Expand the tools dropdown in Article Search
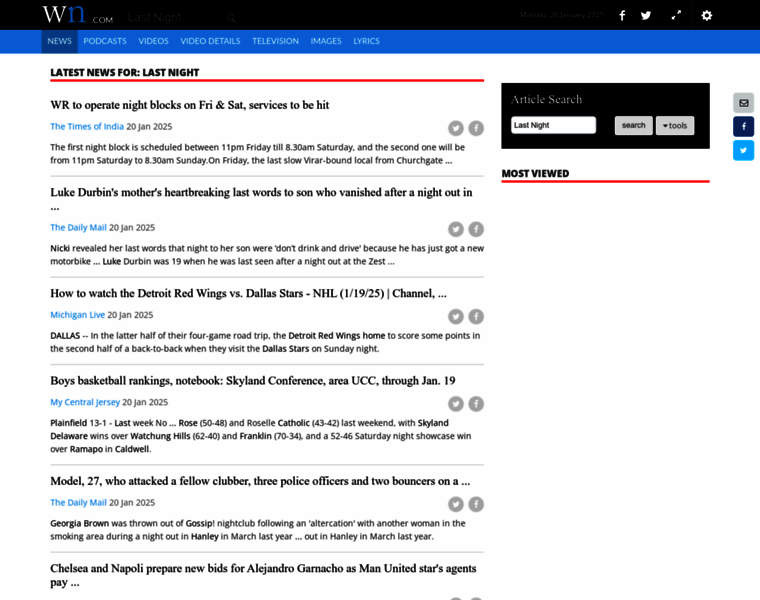760x600 pixels. click(x=675, y=126)
